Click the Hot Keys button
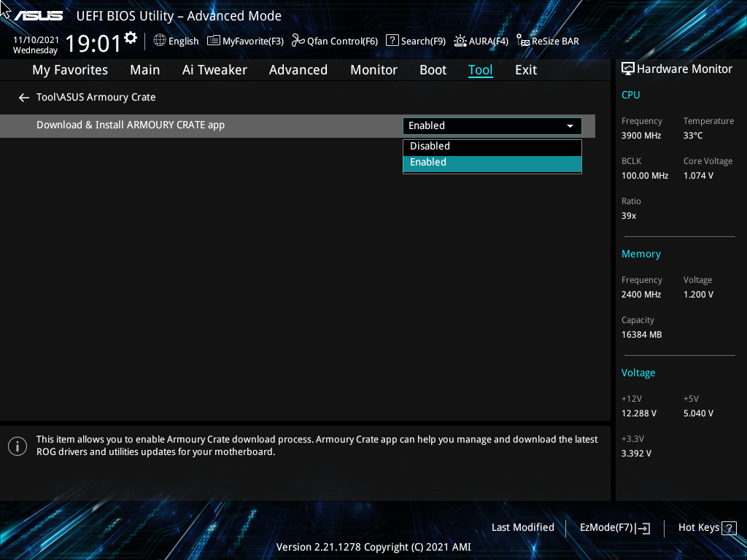The width and height of the screenshot is (747, 560). pos(708,528)
